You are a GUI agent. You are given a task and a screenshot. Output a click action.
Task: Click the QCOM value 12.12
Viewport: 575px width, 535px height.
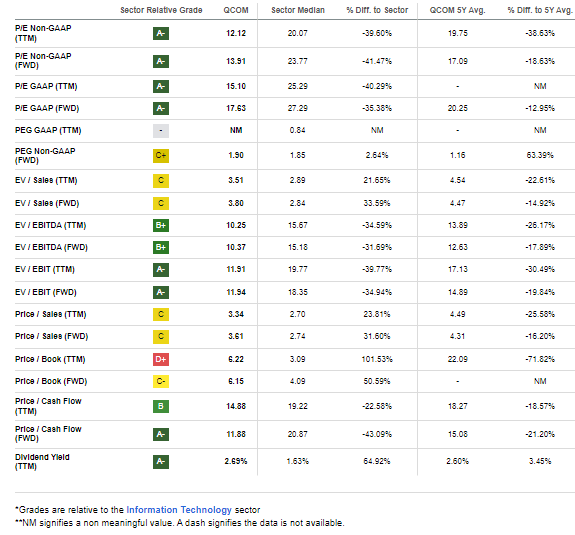pyautogui.click(x=236, y=33)
